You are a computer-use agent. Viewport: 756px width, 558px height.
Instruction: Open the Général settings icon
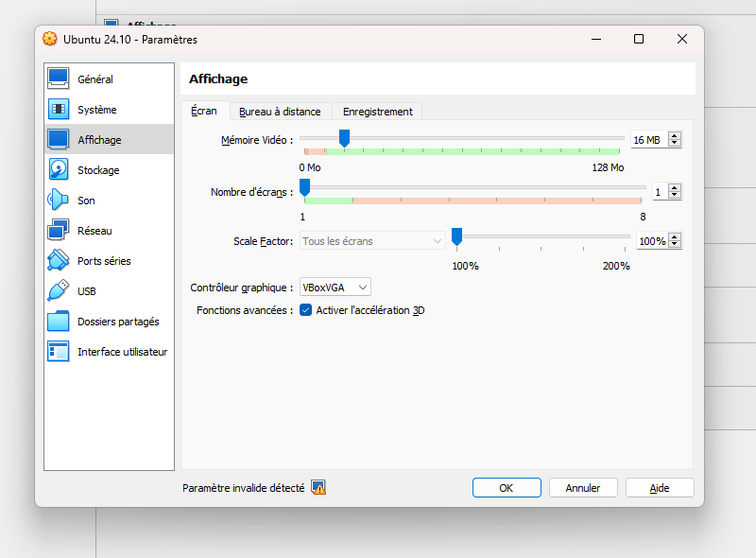pos(59,78)
